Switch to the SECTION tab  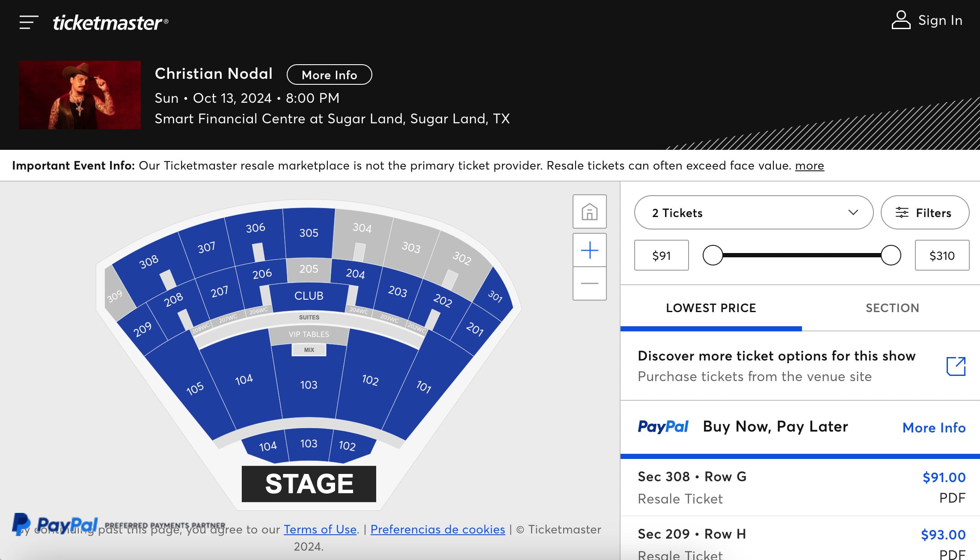(892, 308)
